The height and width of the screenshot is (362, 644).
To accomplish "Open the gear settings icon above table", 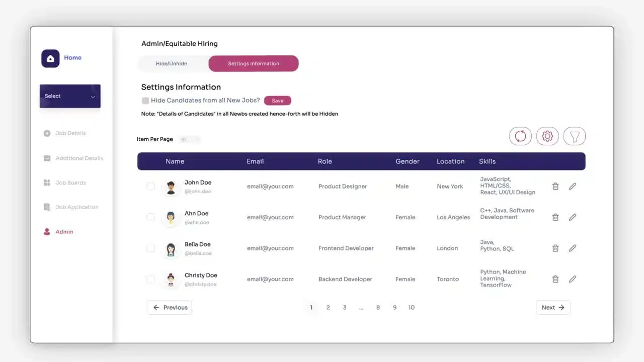I will [x=547, y=136].
